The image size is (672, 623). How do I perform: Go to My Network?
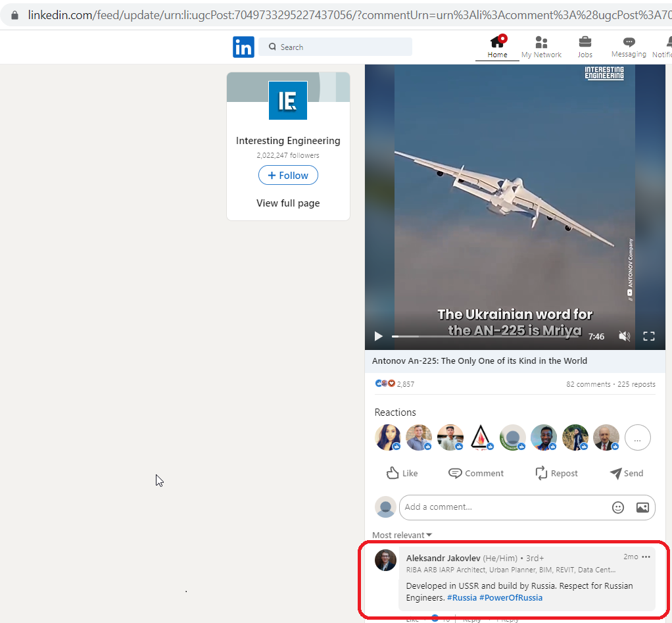point(541,47)
